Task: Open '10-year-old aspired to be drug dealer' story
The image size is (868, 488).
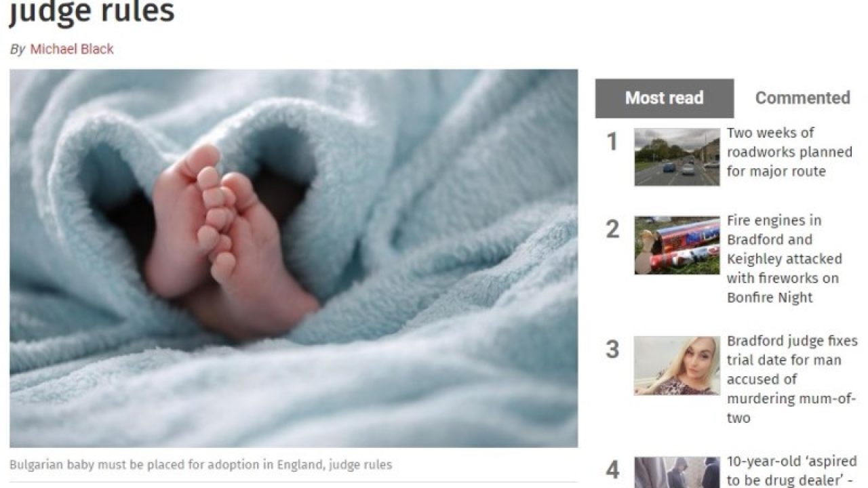Action: click(792, 471)
